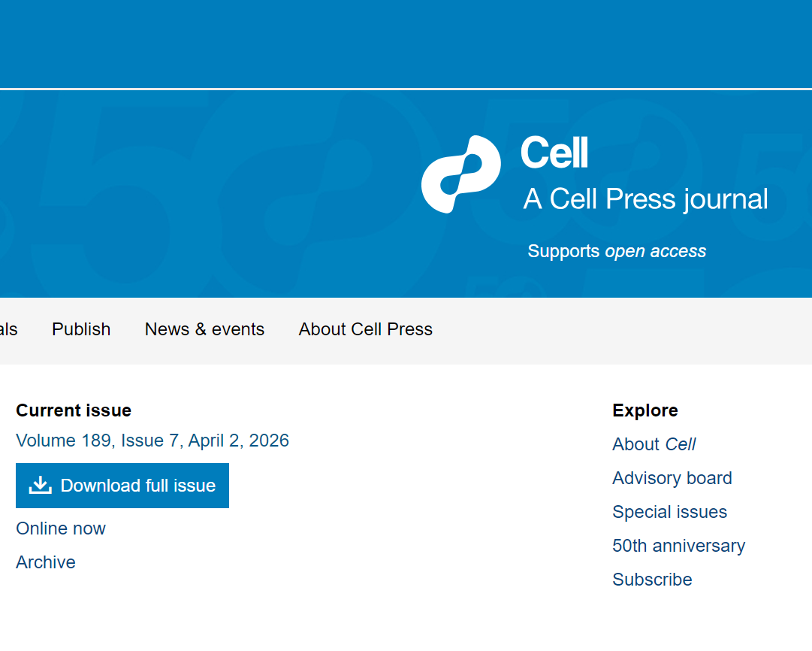Click the Cell journal logo icon

(461, 174)
